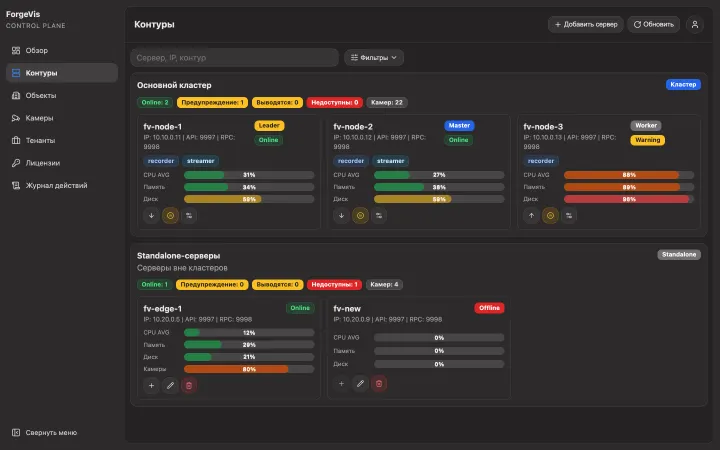Click Worker badge on fv-node-3
Screen dimensions: 720x450
coord(646,125)
